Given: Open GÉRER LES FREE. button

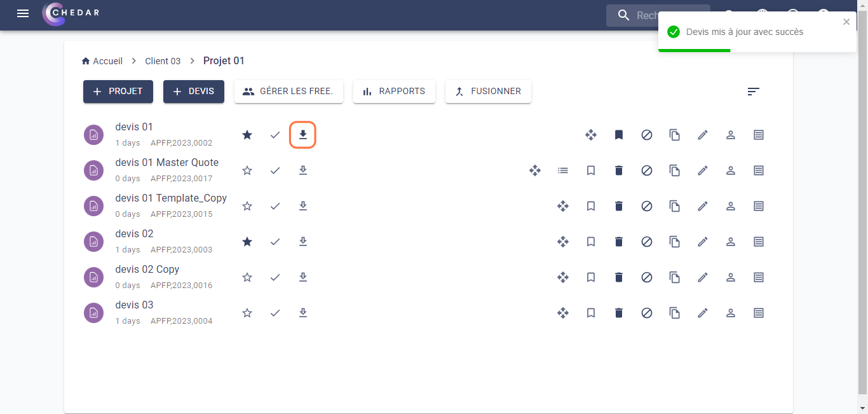Looking at the screenshot, I should point(288,92).
